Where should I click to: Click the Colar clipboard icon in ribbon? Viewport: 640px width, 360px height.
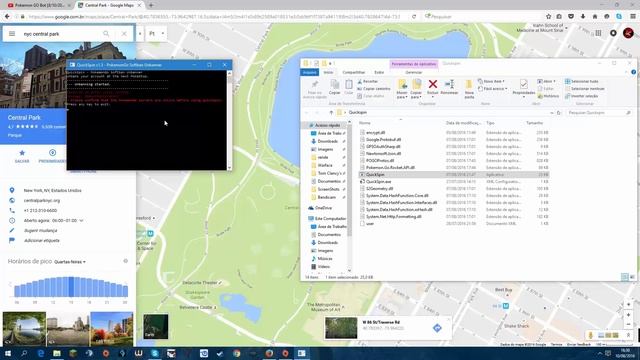[x=349, y=85]
